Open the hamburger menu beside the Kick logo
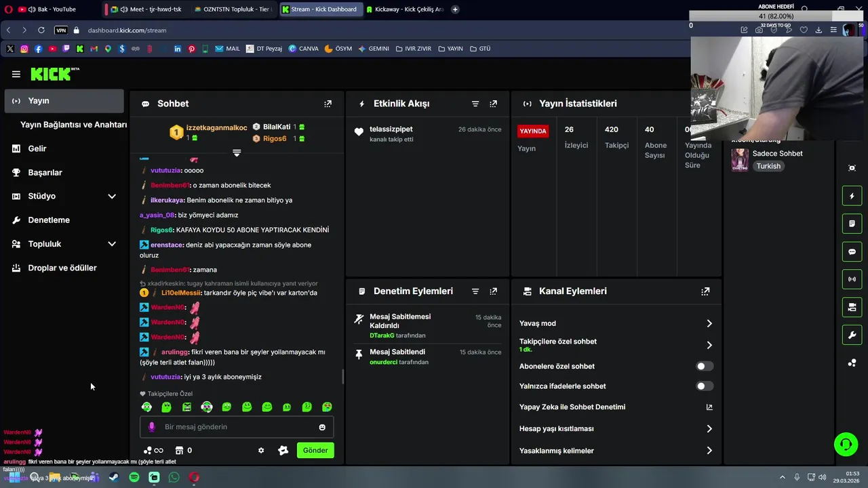868x488 pixels. (x=16, y=75)
